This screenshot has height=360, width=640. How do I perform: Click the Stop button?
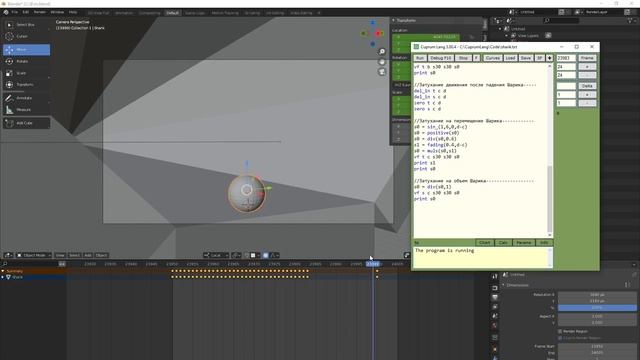point(463,58)
